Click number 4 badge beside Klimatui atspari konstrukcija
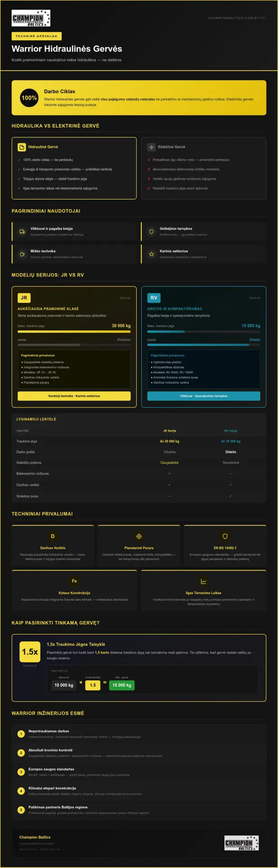The image size is (278, 868). [x=21, y=791]
